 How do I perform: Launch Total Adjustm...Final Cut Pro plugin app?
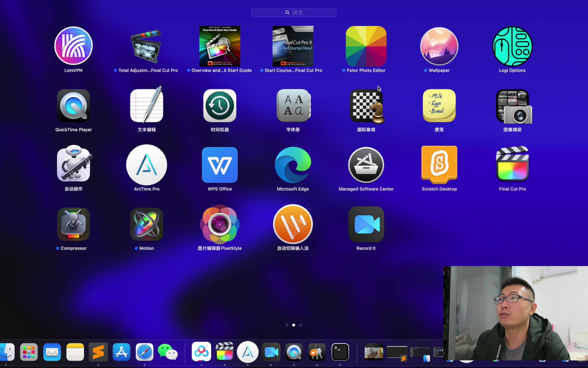point(146,46)
